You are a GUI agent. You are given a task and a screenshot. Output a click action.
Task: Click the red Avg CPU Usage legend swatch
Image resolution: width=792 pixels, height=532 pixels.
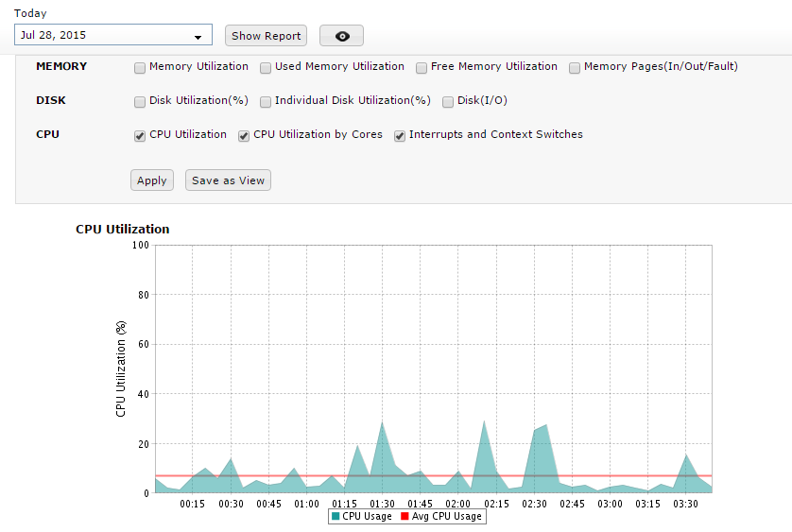pyautogui.click(x=405, y=517)
